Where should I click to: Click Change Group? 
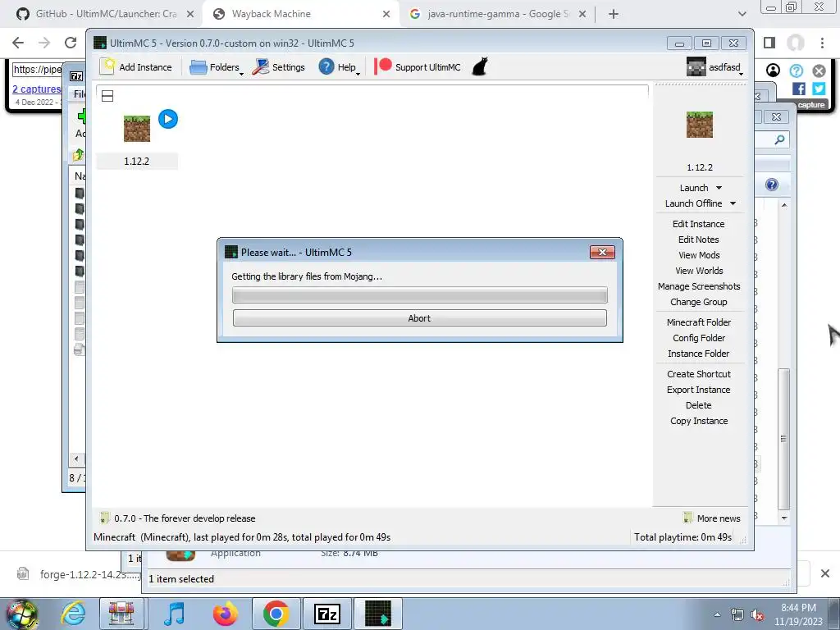point(699,302)
